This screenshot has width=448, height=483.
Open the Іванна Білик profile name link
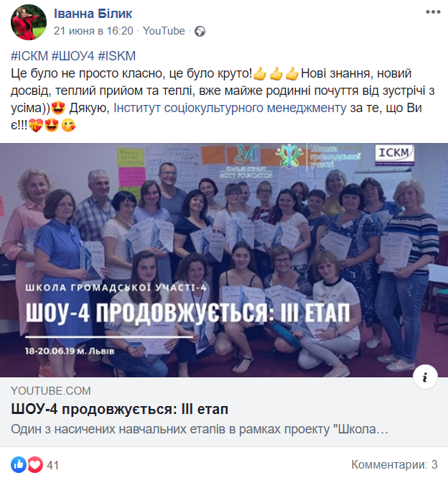tap(93, 14)
